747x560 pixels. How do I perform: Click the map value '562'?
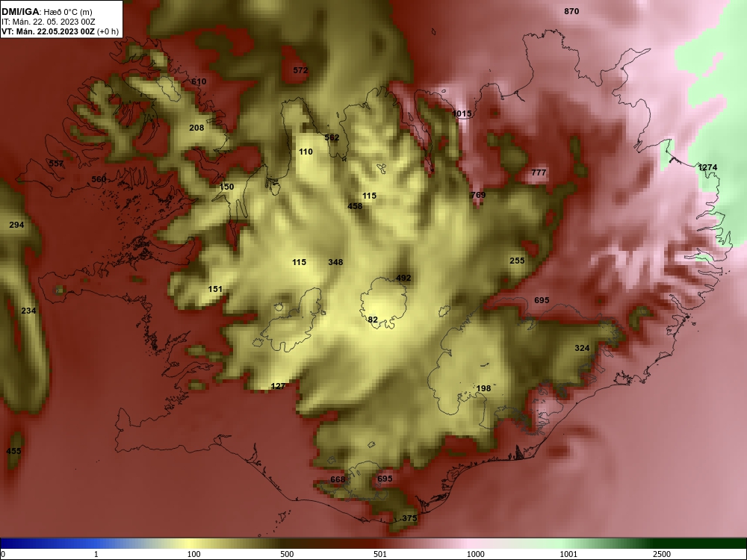332,137
